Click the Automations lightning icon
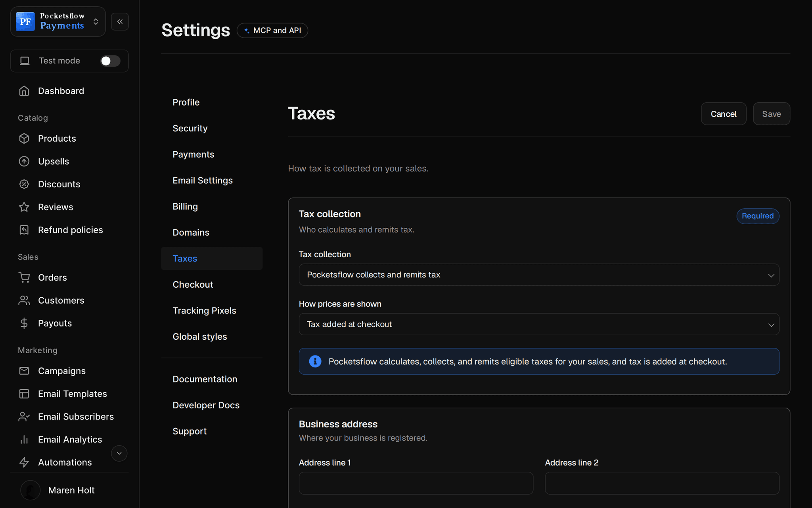 pyautogui.click(x=24, y=462)
